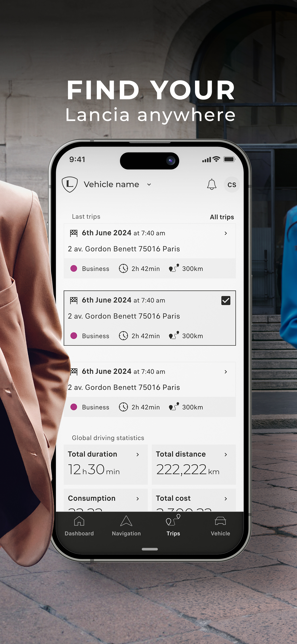Open the CS profile avatar
The width and height of the screenshot is (297, 644).
point(232,184)
